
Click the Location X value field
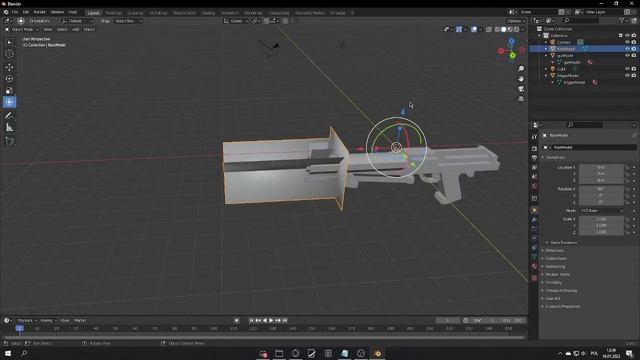601,167
